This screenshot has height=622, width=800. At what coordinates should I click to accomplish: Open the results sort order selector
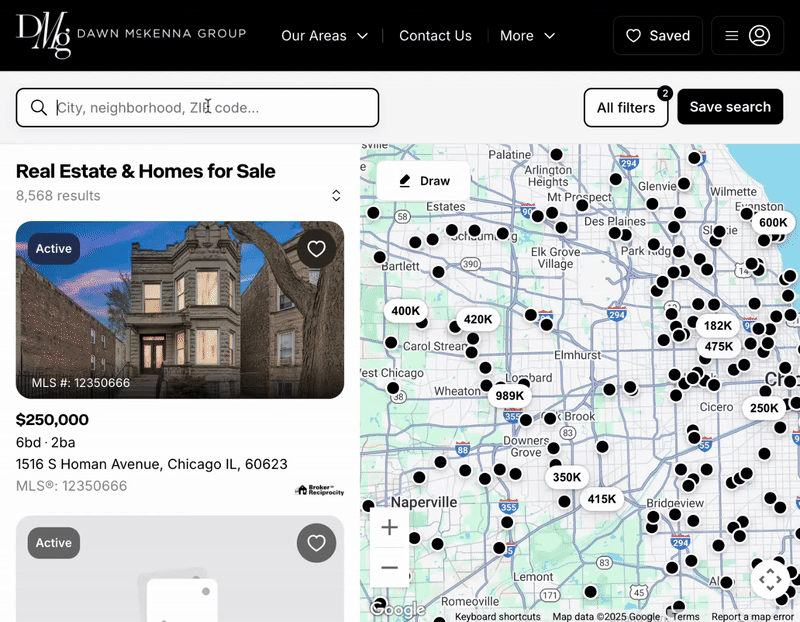(x=336, y=195)
